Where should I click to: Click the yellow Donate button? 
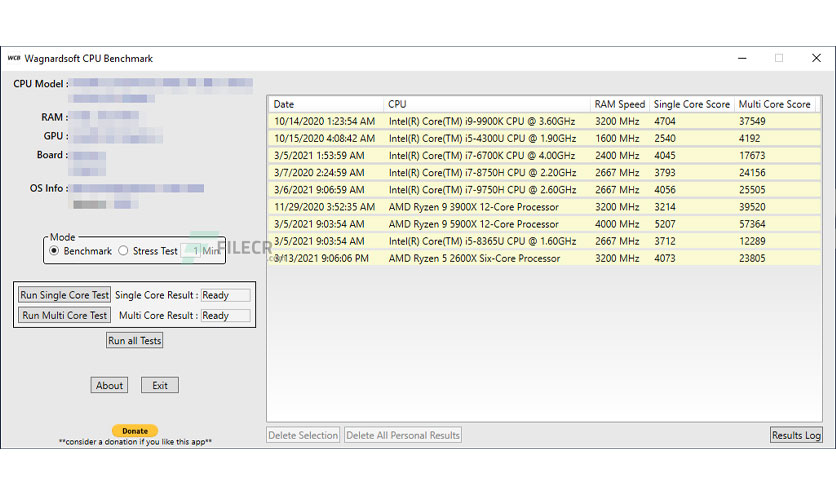pyautogui.click(x=135, y=430)
